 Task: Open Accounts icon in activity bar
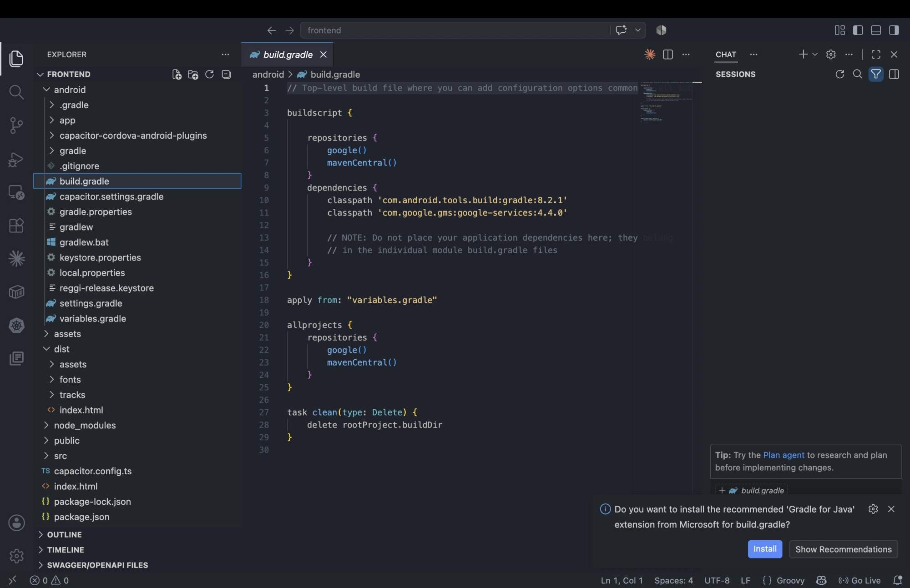coord(16,523)
